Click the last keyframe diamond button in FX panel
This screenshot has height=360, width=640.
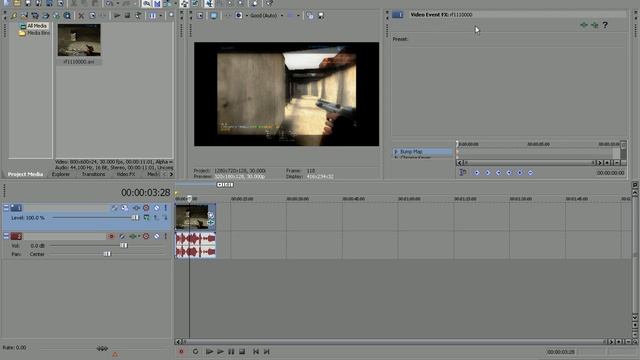pyautogui.click(x=530, y=173)
